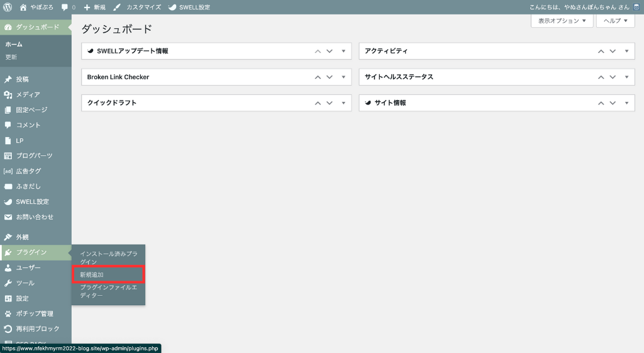Move Broken Link Checker widget down
644x353 pixels.
point(330,77)
